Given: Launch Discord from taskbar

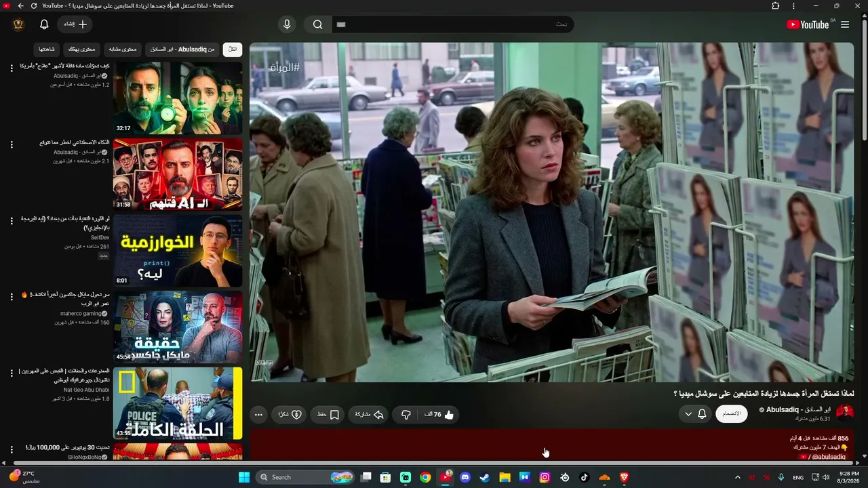Looking at the screenshot, I should pos(465,477).
